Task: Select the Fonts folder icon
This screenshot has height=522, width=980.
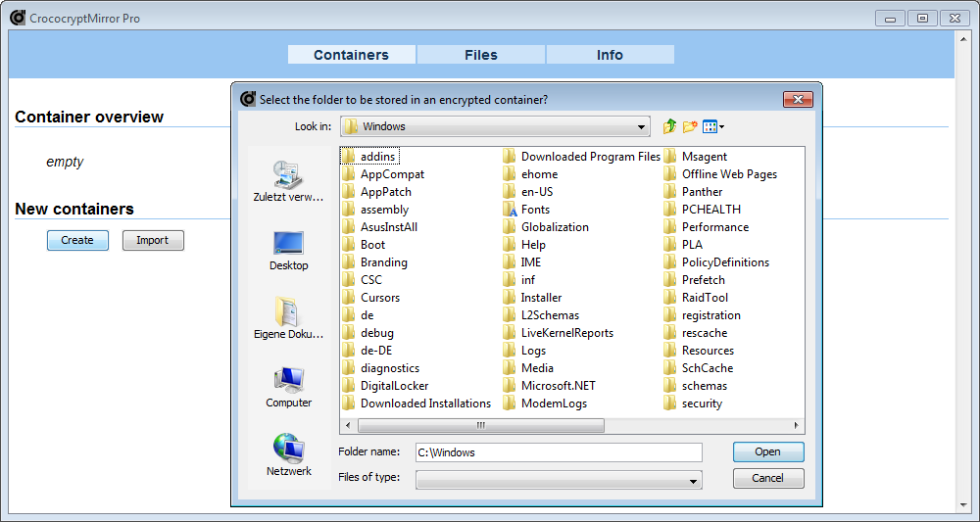Action: pyautogui.click(x=511, y=210)
